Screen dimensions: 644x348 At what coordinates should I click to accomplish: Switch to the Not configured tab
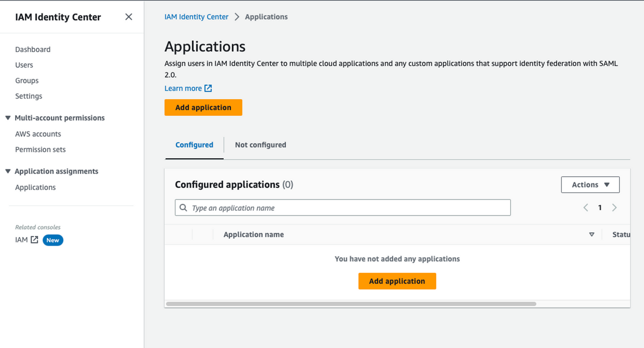[260, 145]
